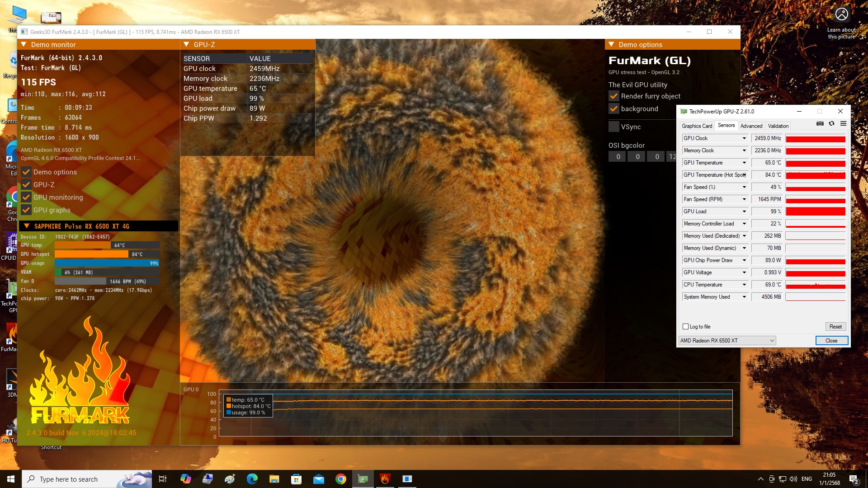Click the GPU-Z refresh icon
This screenshot has width=868, height=488.
coord(831,124)
